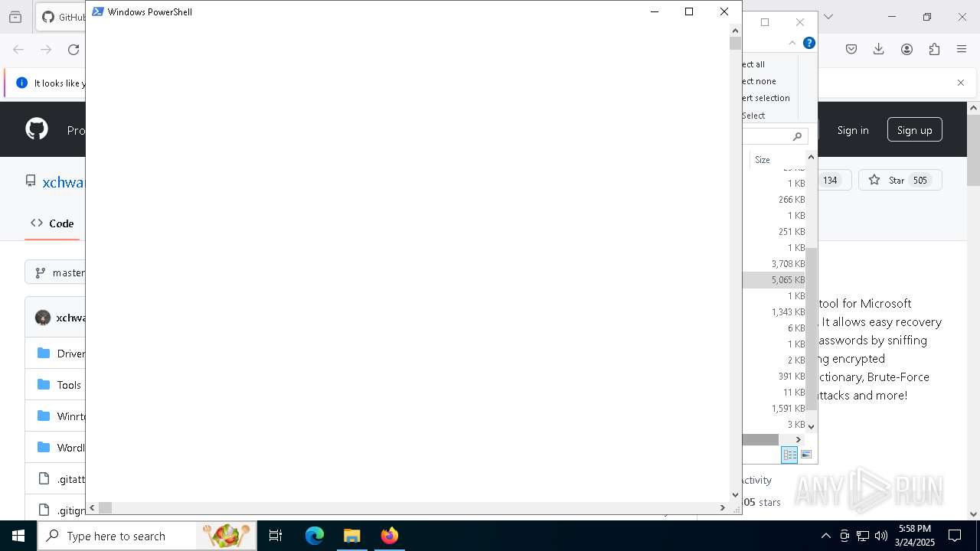The image size is (980, 551).
Task: Click the xchwa repository owner link
Action: tap(64, 182)
